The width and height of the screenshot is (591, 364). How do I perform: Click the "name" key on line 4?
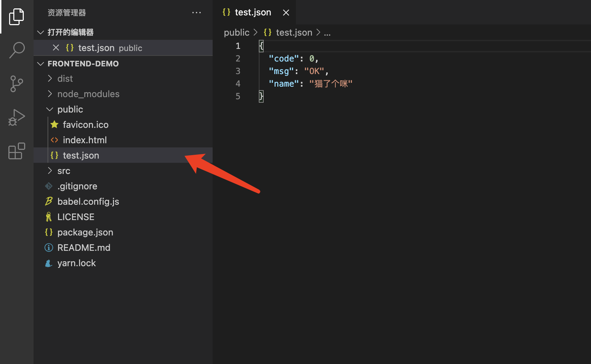[284, 84]
